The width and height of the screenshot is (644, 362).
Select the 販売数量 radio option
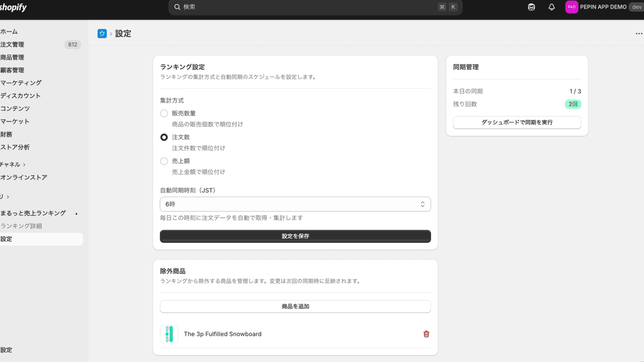tap(164, 113)
